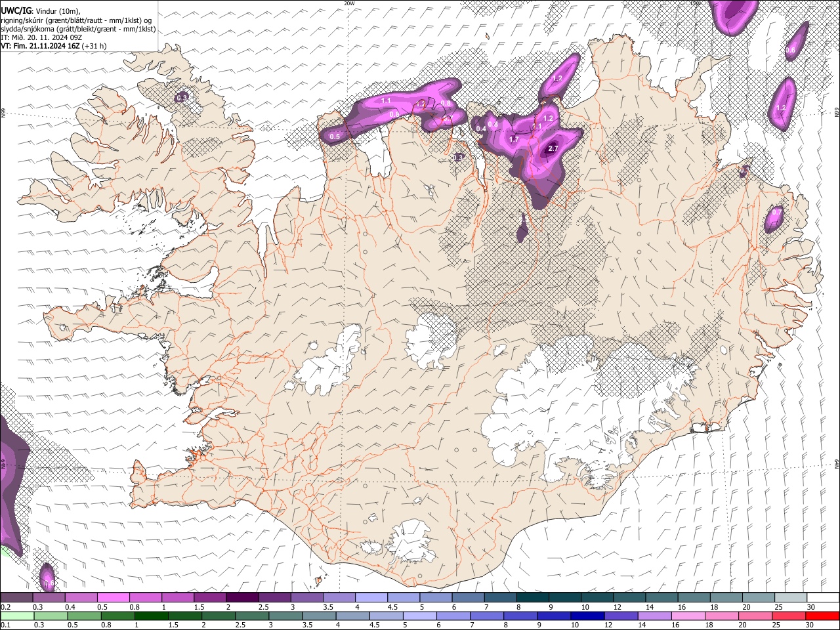Click the 0.3 value over the Westfjords

(182, 98)
